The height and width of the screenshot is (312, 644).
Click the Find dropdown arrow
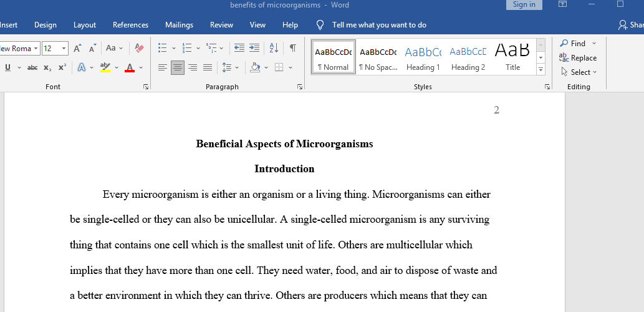tap(594, 43)
